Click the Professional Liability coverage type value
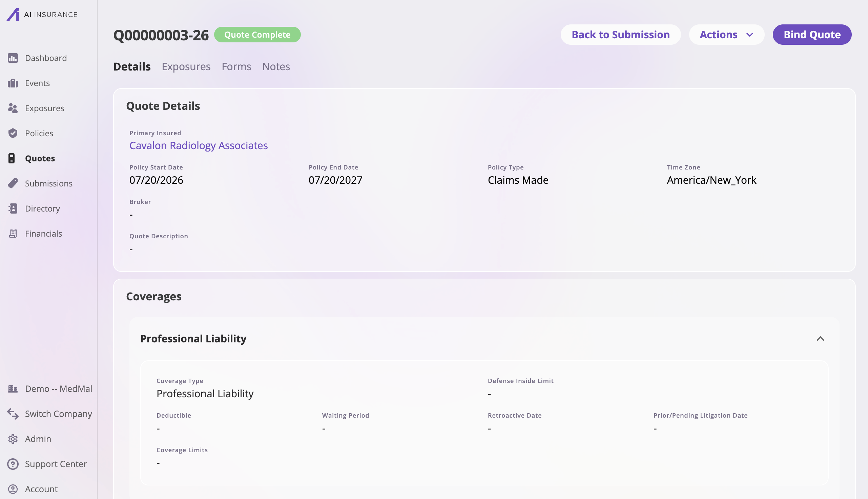The width and height of the screenshot is (868, 499). tap(205, 394)
